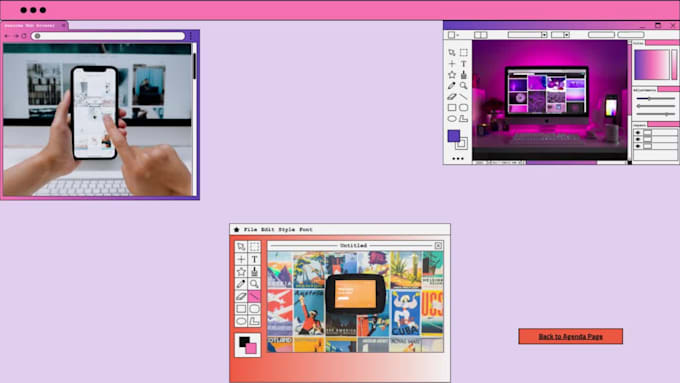The width and height of the screenshot is (680, 383).
Task: Select eyedropper tool in orange editor
Action: (x=241, y=284)
